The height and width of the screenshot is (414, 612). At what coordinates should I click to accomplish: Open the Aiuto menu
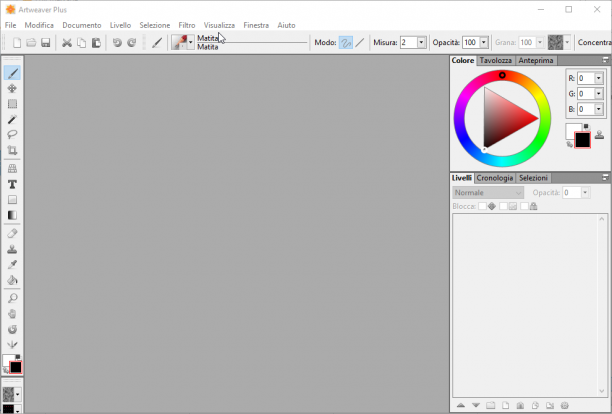tap(286, 25)
